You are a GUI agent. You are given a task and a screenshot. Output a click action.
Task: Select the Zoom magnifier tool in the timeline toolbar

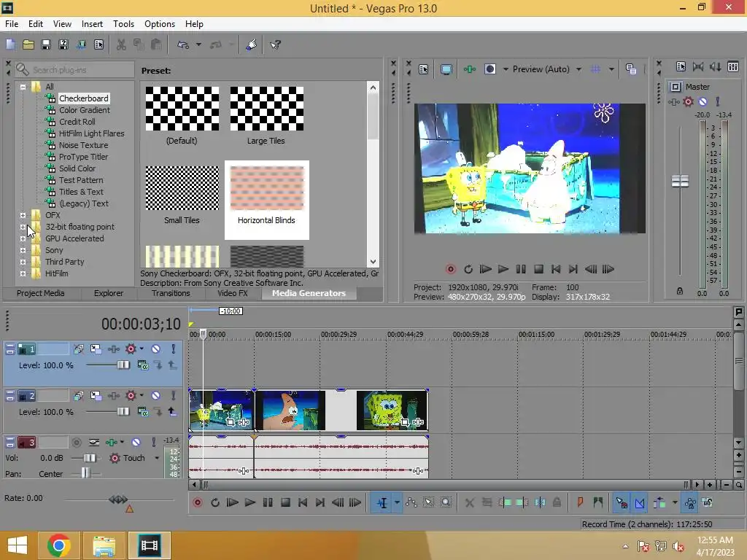pyautogui.click(x=446, y=502)
